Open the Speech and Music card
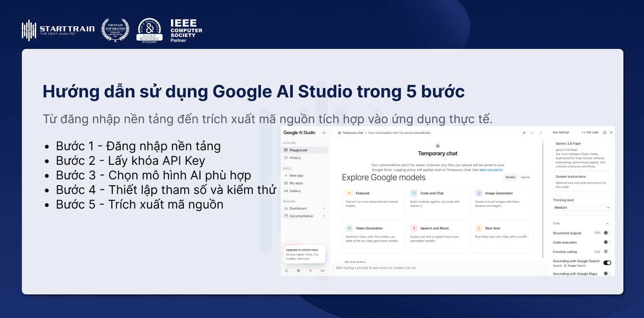This screenshot has height=318, width=644. 438,237
